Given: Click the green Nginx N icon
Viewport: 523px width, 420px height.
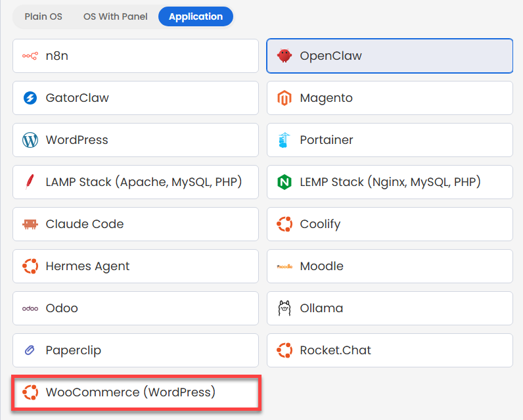Looking at the screenshot, I should 284,182.
